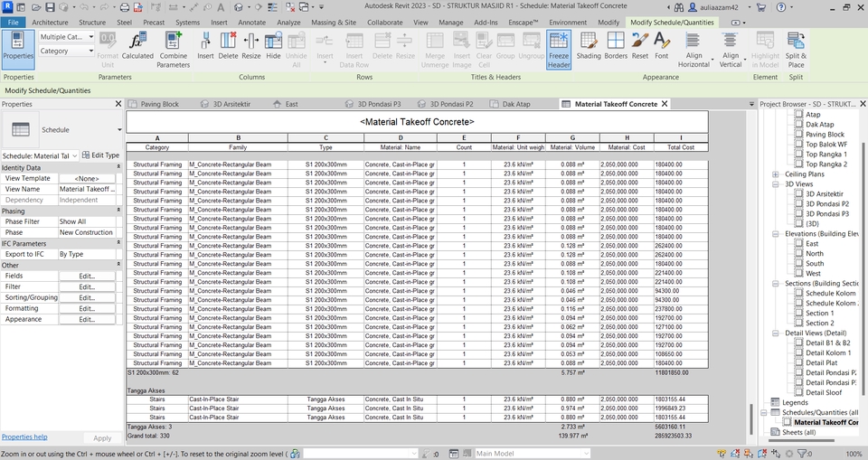This screenshot has height=460, width=868.
Task: Switch to the Paving Block view tab
Action: tap(159, 104)
